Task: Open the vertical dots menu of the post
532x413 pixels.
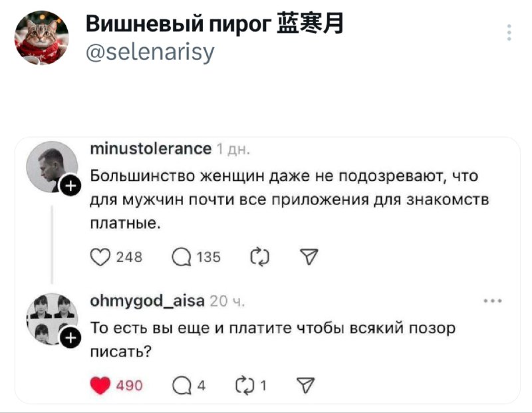Action: (x=509, y=33)
